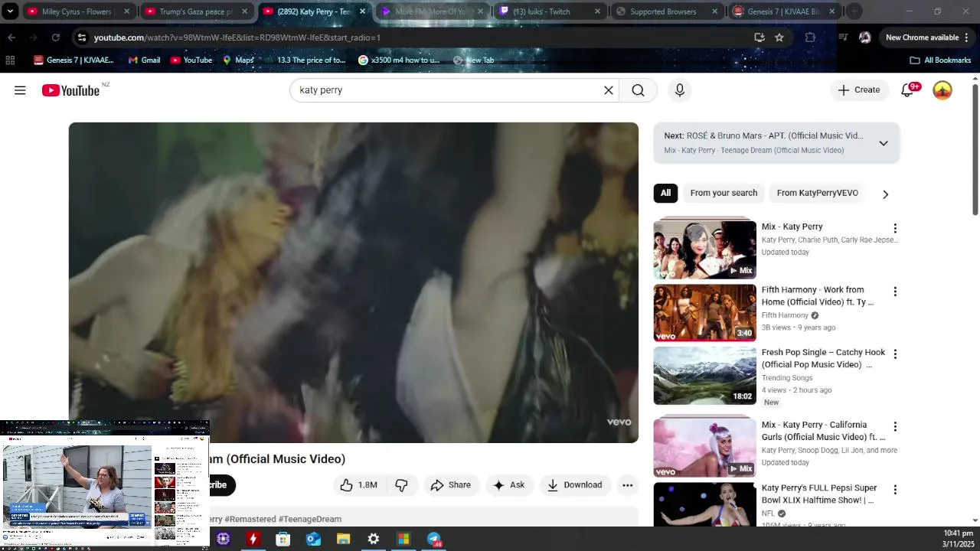Image resolution: width=980 pixels, height=551 pixels.
Task: Open options for Pepsi Super Bowl Halftime video
Action: (x=895, y=490)
